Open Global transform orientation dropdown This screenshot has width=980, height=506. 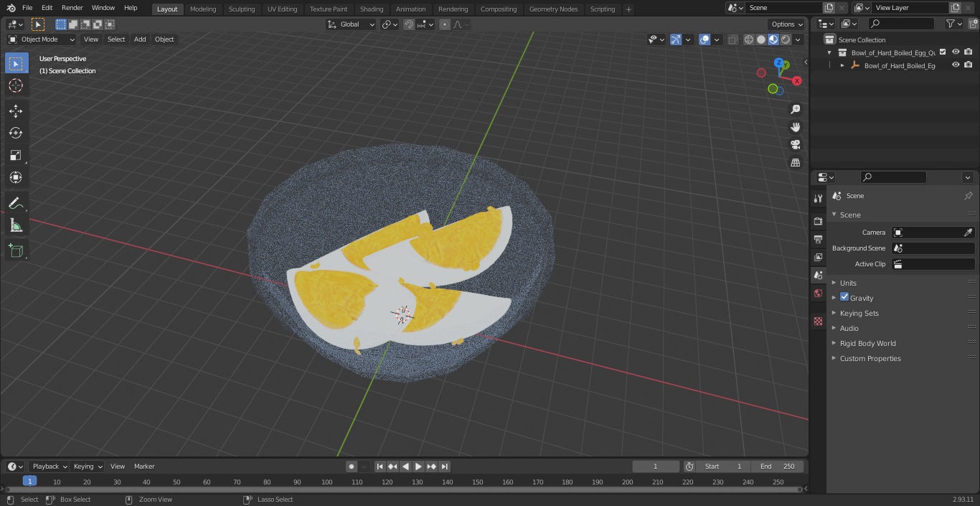pos(352,24)
